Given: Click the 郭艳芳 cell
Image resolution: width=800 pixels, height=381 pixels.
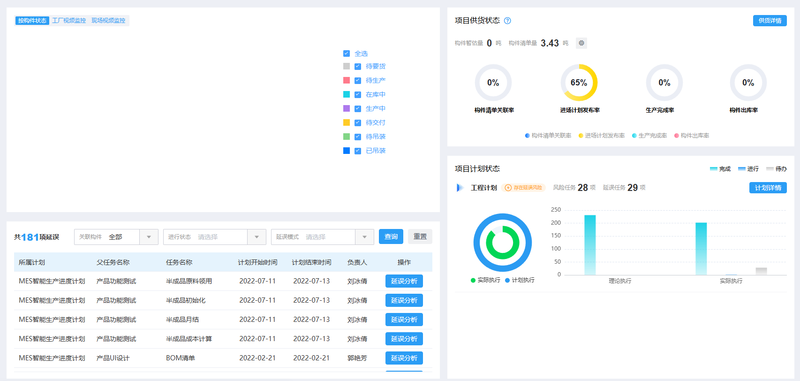Looking at the screenshot, I should pyautogui.click(x=357, y=358).
